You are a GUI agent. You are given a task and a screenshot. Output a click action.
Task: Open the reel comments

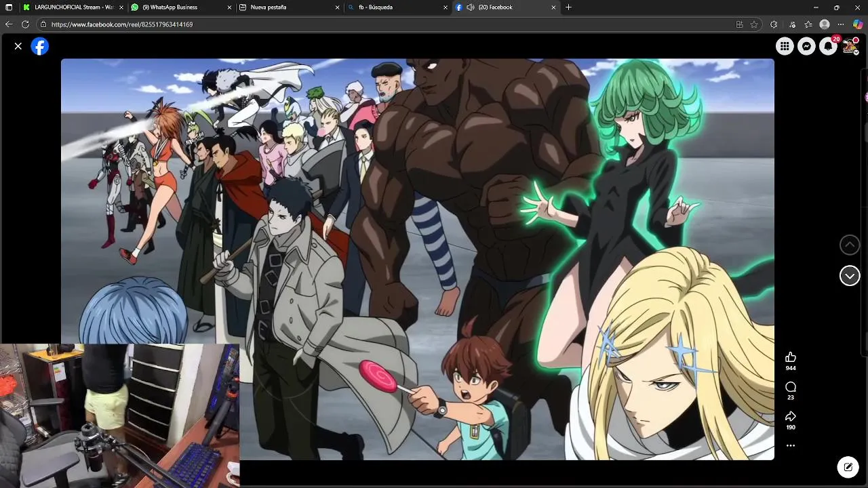[791, 387]
